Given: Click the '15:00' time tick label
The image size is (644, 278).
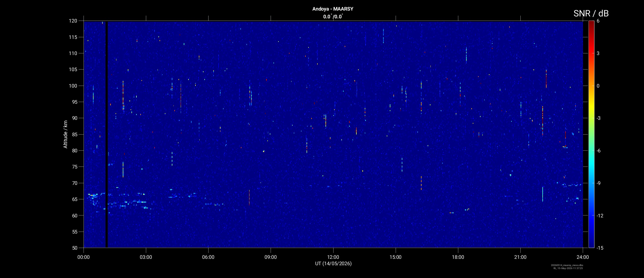Looking at the screenshot, I should [x=395, y=257].
